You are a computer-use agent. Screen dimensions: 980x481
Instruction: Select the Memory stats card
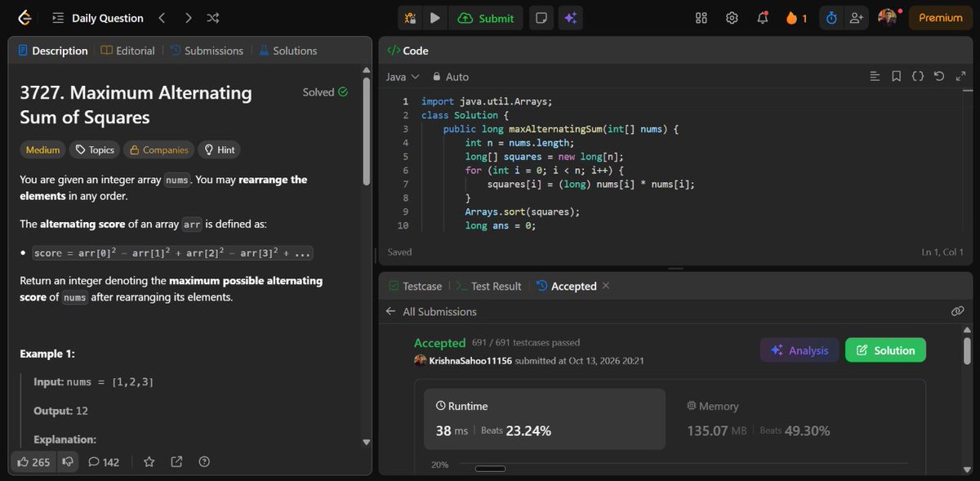point(795,419)
